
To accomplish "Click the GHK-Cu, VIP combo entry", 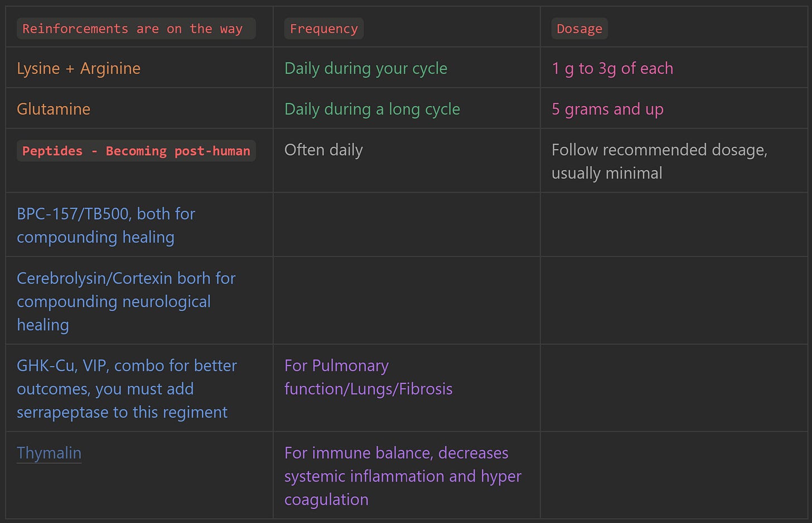I will click(127, 388).
